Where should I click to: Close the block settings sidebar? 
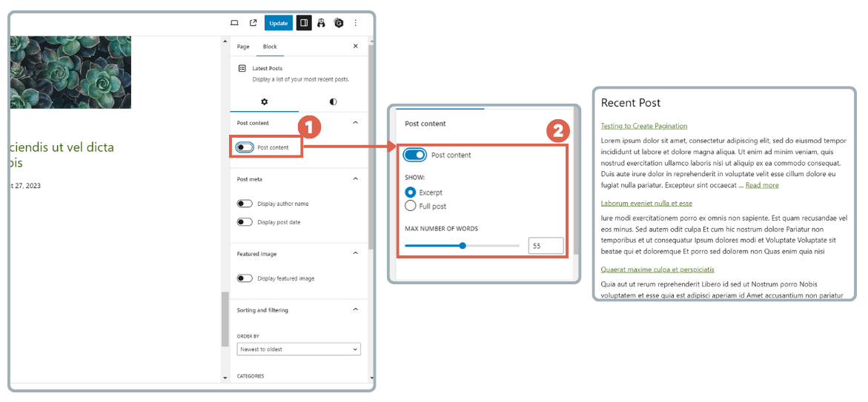(x=355, y=46)
